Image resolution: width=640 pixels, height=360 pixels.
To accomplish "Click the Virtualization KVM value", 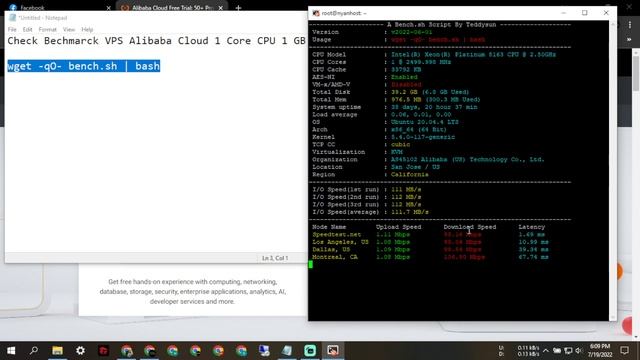I will tap(397, 152).
